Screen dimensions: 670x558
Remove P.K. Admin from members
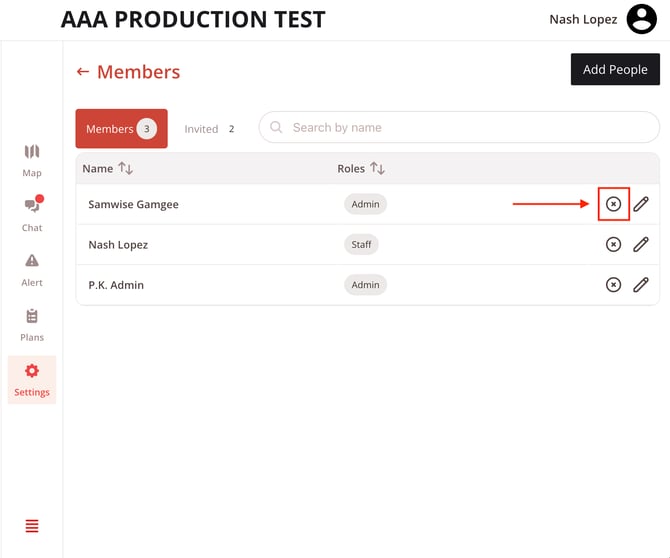pos(613,285)
